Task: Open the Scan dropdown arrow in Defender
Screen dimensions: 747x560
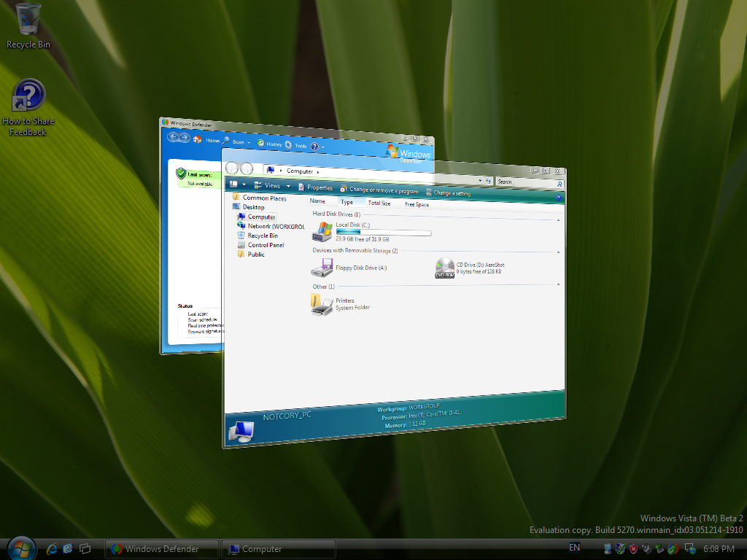Action: pos(249,142)
